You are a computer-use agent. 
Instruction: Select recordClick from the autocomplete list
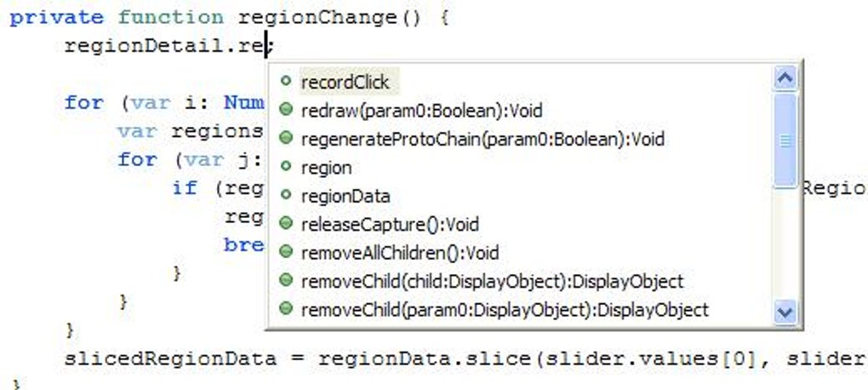[x=345, y=82]
